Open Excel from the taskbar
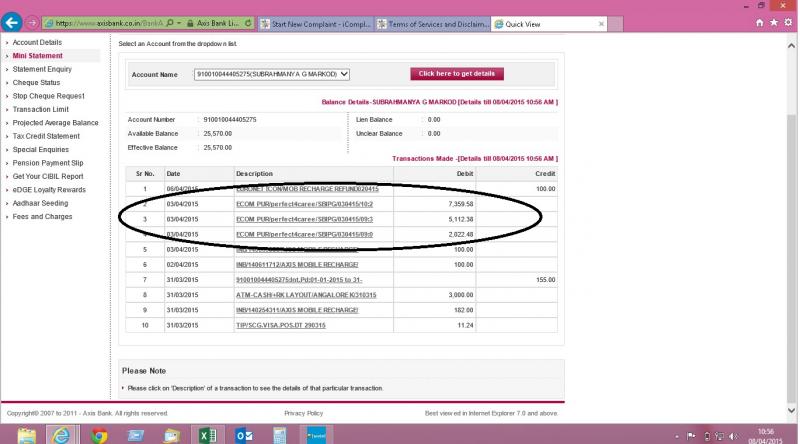 pos(208,435)
